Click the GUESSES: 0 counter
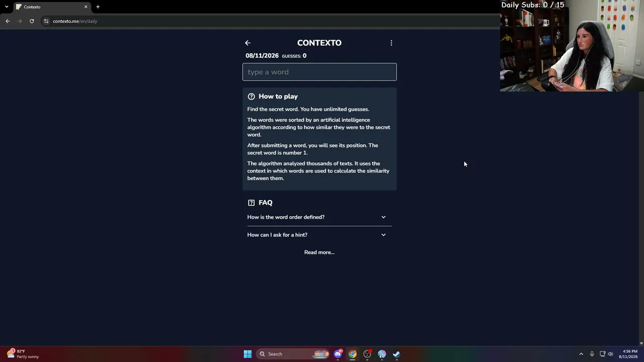Screen dimensions: 644x362 pos(294,56)
